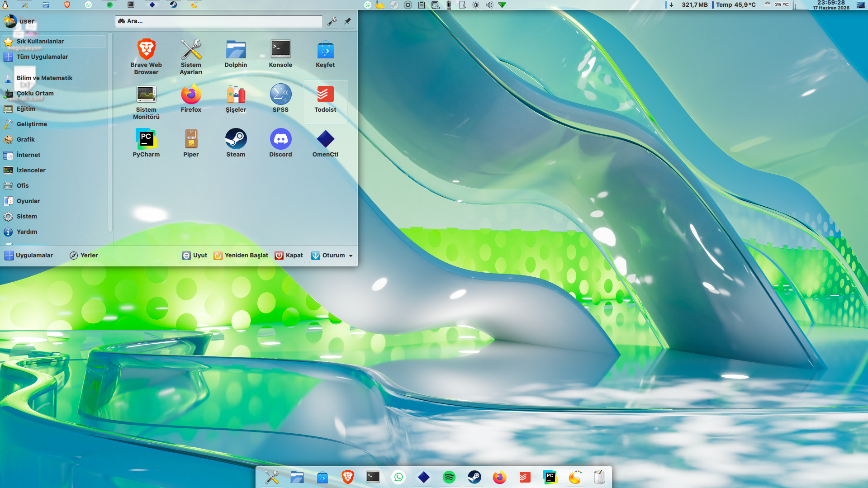Open Yardım category
Viewport: 868px width, 488px height.
[x=54, y=232]
